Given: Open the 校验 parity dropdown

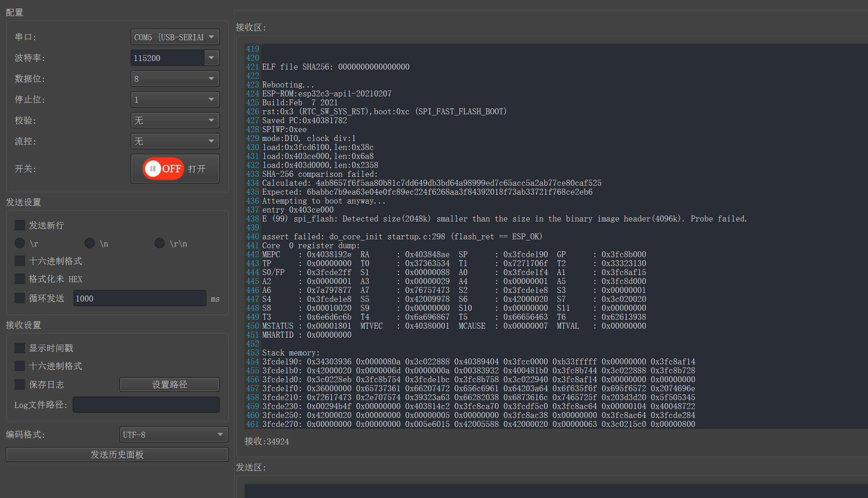Looking at the screenshot, I should (175, 120).
